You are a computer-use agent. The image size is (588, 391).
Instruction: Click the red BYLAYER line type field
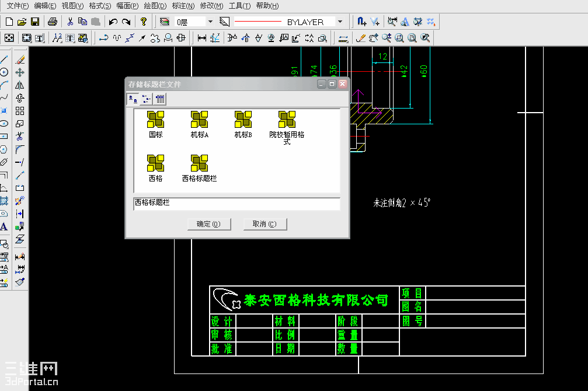pos(284,22)
